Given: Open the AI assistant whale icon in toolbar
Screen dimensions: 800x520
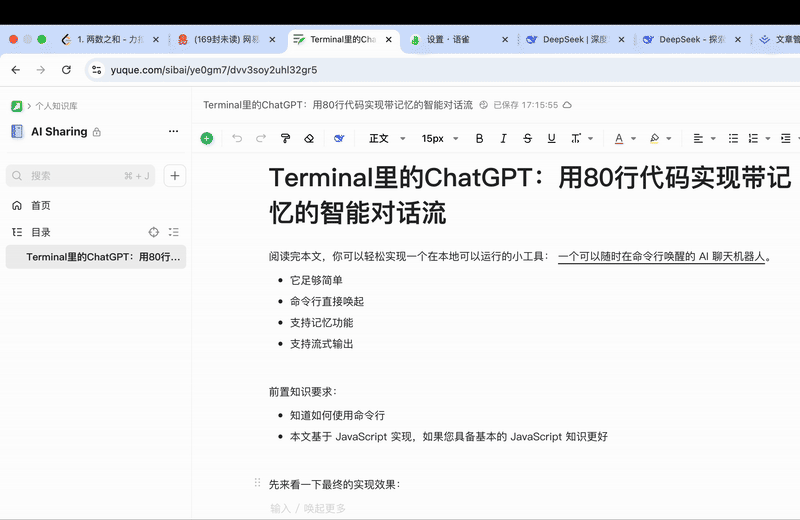Looking at the screenshot, I should pos(339,138).
